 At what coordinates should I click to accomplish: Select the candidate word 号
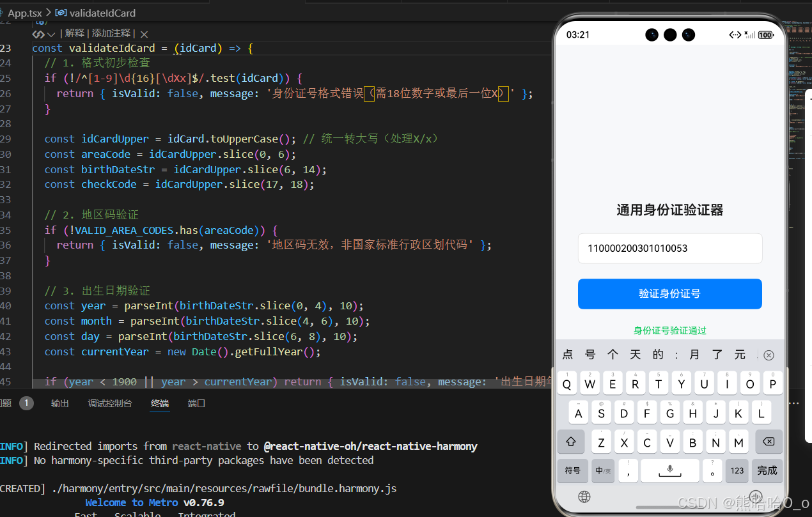pos(590,355)
